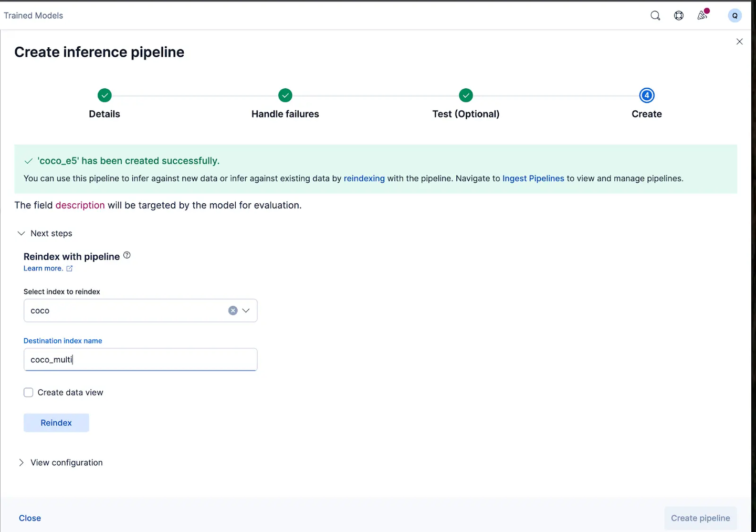This screenshot has width=756, height=532.
Task: Clear the selected coco index
Action: [x=233, y=310]
